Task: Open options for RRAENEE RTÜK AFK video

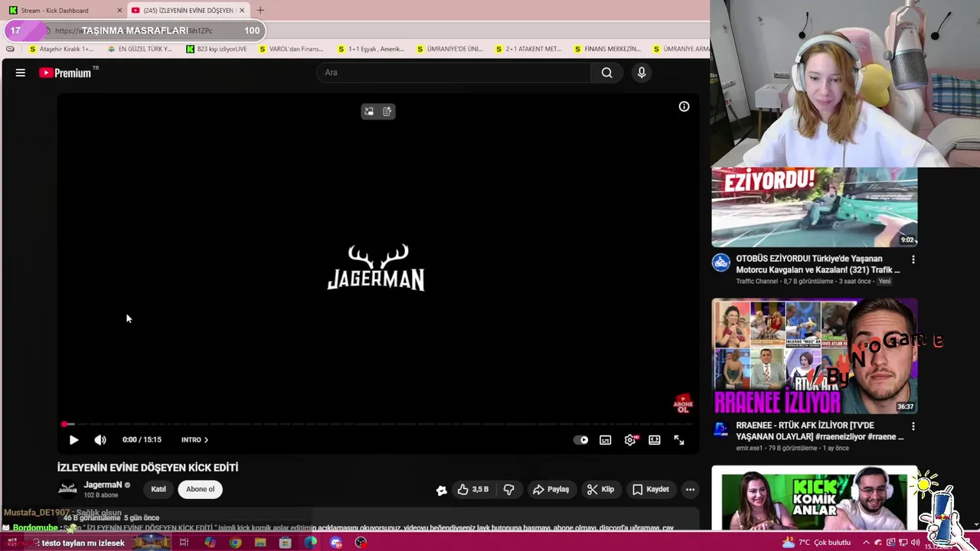Action: [913, 426]
